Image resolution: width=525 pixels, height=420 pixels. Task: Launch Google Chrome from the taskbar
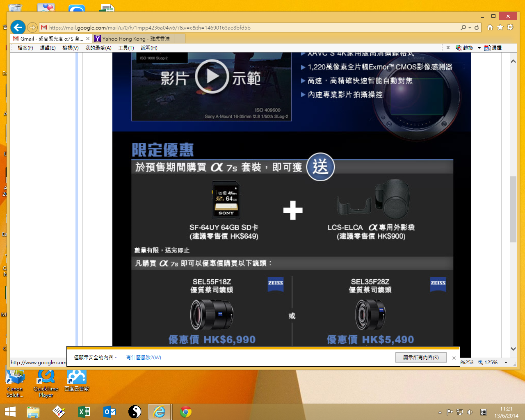tap(186, 412)
